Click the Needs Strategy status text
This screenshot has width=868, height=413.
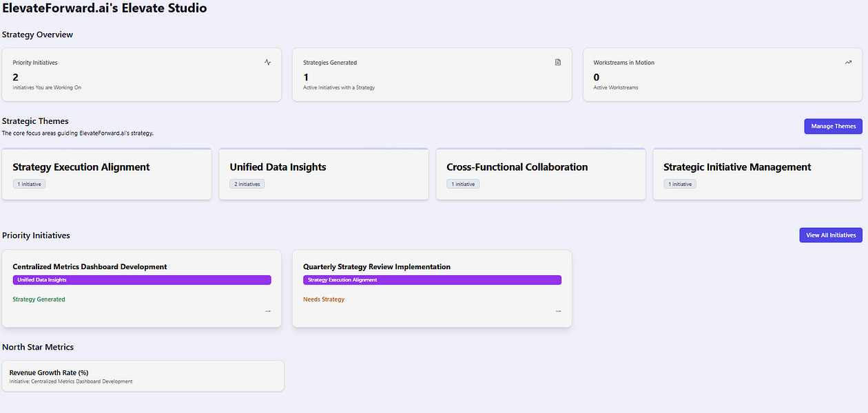324,299
